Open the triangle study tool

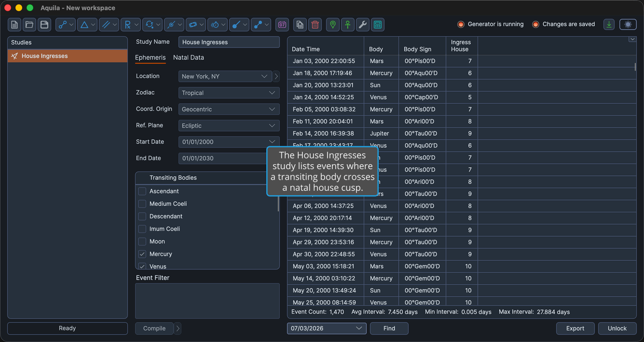point(87,25)
